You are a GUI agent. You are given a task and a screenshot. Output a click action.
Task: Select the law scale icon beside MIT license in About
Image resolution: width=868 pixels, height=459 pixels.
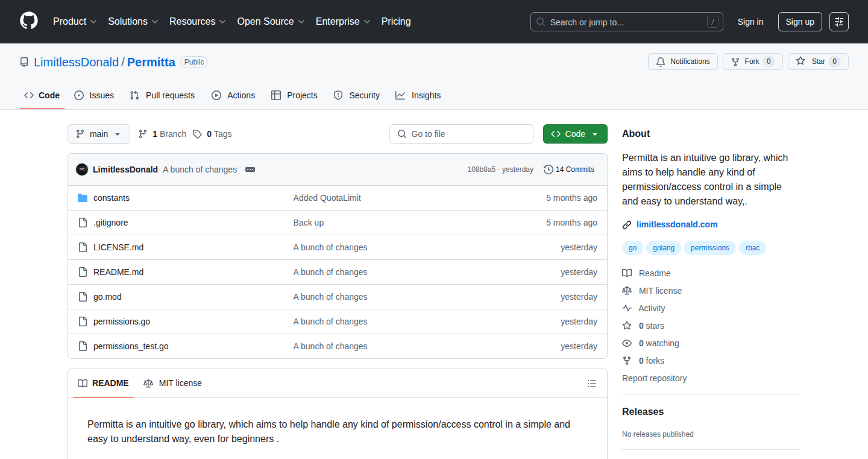click(627, 291)
